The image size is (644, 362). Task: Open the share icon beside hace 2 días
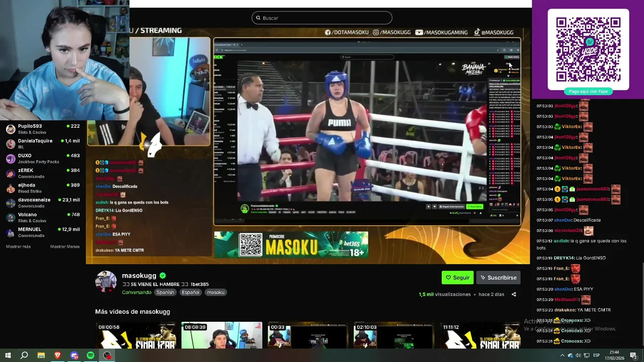[x=514, y=295]
